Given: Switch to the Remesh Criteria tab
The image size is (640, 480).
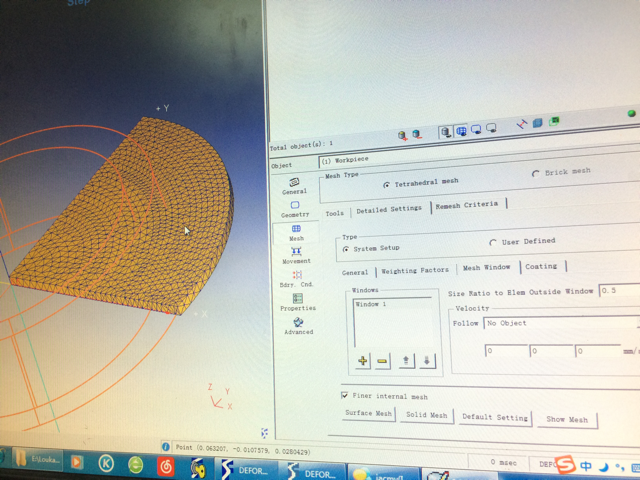Looking at the screenshot, I should 467,205.
